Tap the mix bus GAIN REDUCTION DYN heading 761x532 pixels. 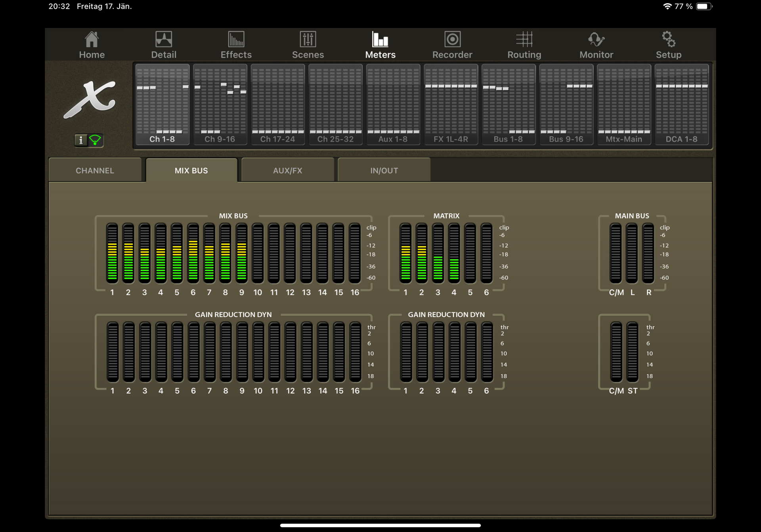coord(233,314)
